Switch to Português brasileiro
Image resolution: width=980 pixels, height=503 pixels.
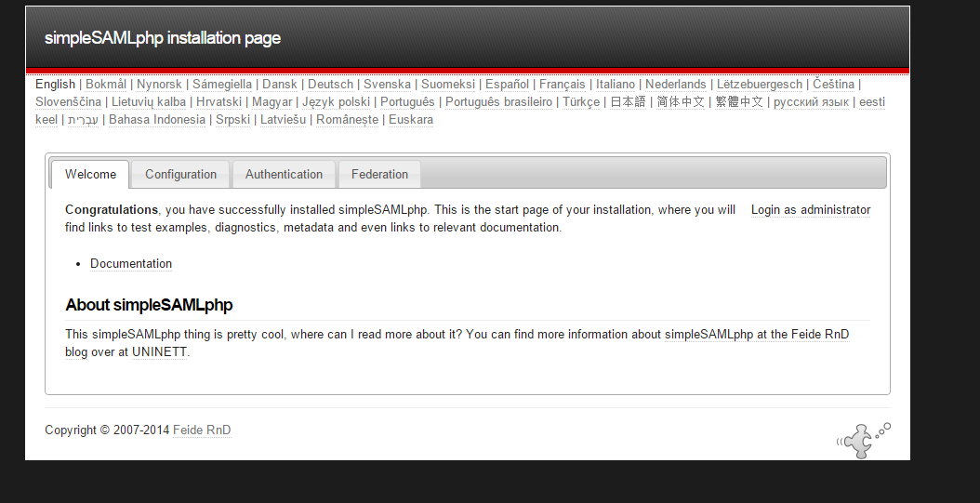click(498, 102)
